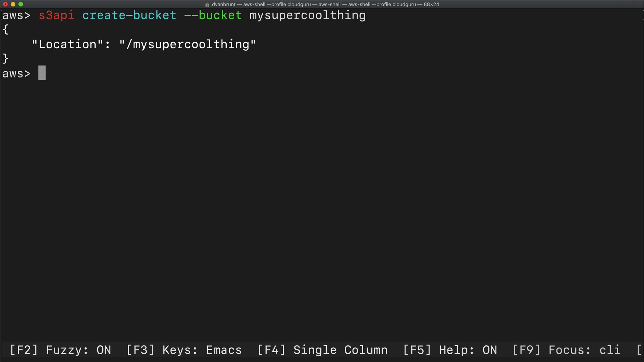Screen dimensions: 644x362
Task: Click the F9 Focus: cli item
Action: click(x=566, y=350)
